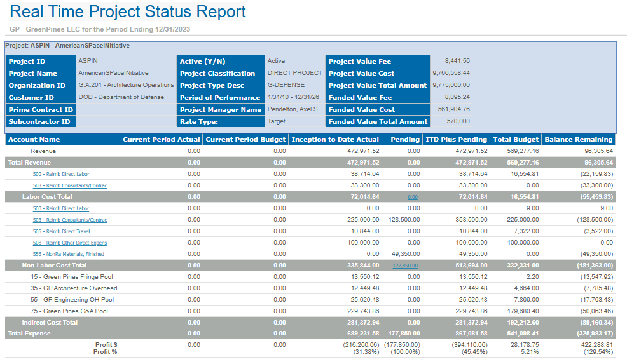Click the Current Period Budget column header
This screenshot has height=364, width=627.
pos(245,140)
